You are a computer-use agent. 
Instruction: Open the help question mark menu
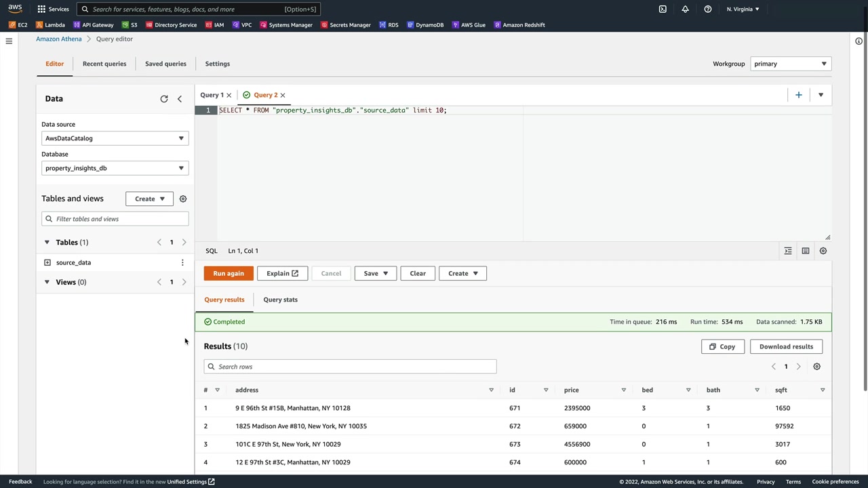coord(707,9)
